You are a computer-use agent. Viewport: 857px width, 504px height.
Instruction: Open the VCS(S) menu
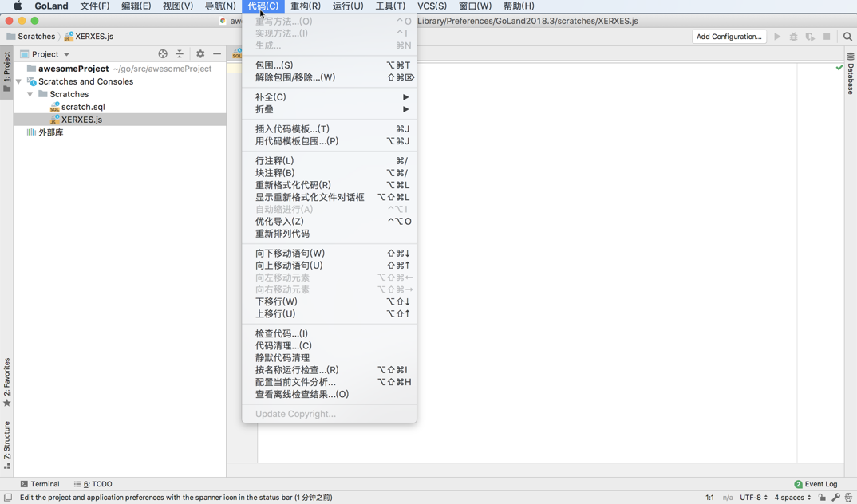432,6
